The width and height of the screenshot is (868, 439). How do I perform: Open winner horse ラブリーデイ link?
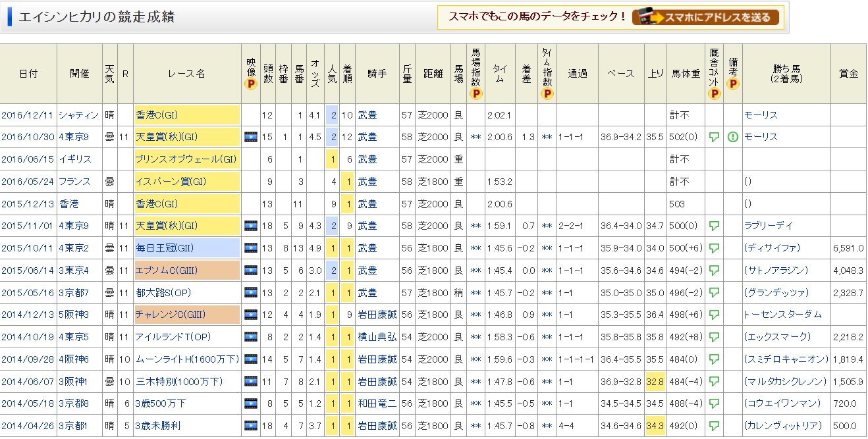click(x=767, y=226)
